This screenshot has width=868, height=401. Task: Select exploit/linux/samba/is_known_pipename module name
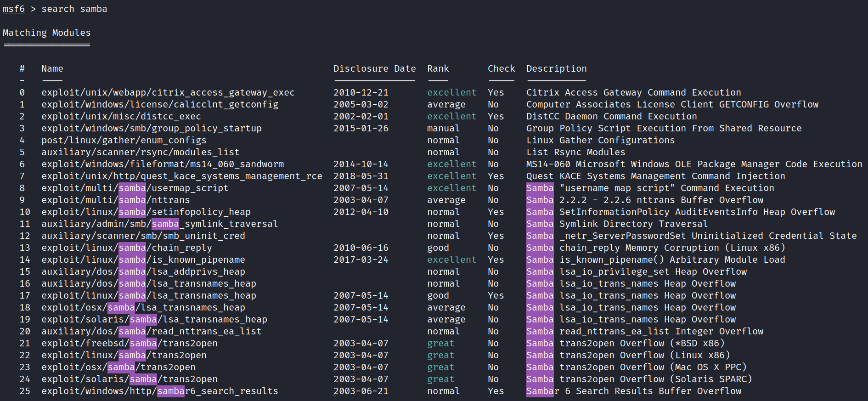click(x=143, y=260)
